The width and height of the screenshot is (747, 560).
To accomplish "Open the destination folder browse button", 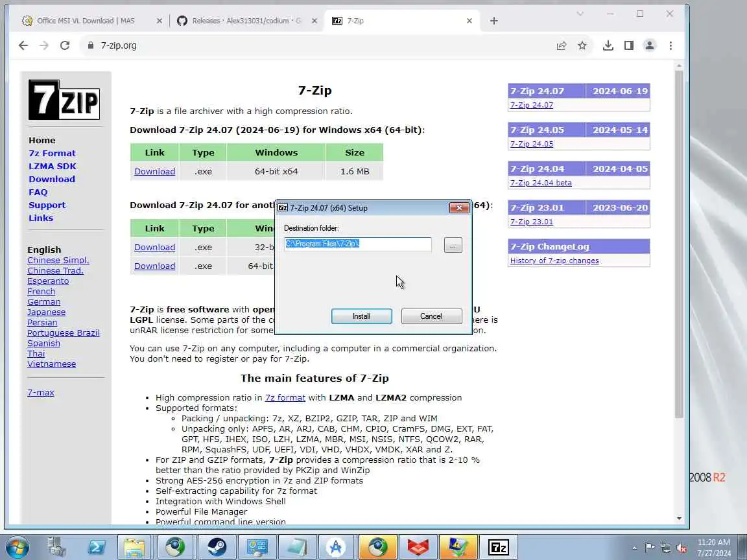I will tap(453, 245).
